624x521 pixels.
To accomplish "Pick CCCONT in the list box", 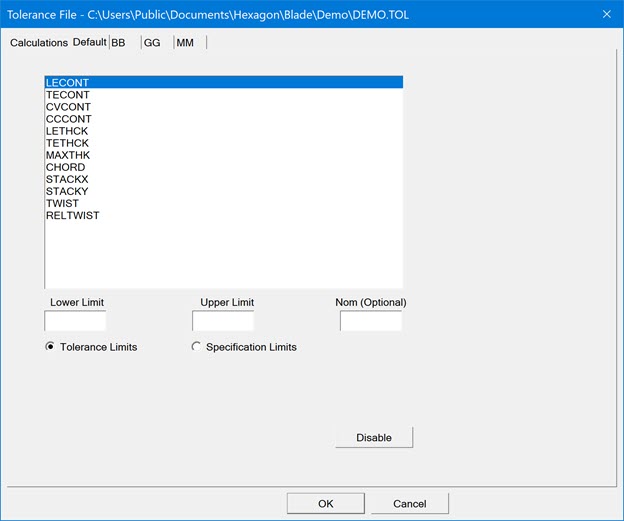I will 69,119.
